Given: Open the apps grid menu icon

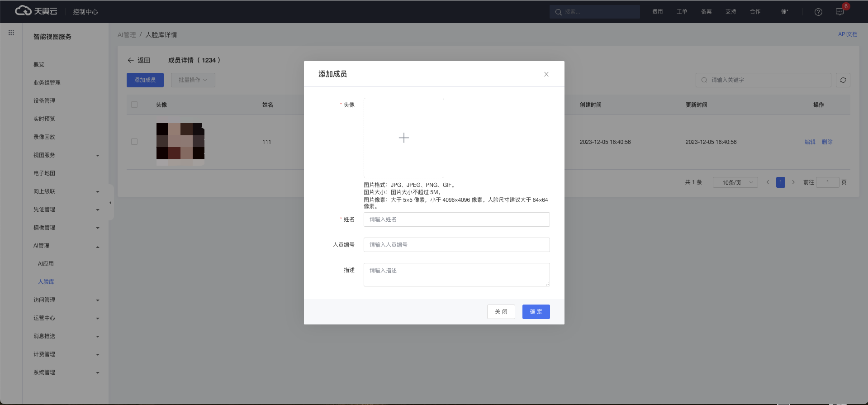Looking at the screenshot, I should point(11,33).
